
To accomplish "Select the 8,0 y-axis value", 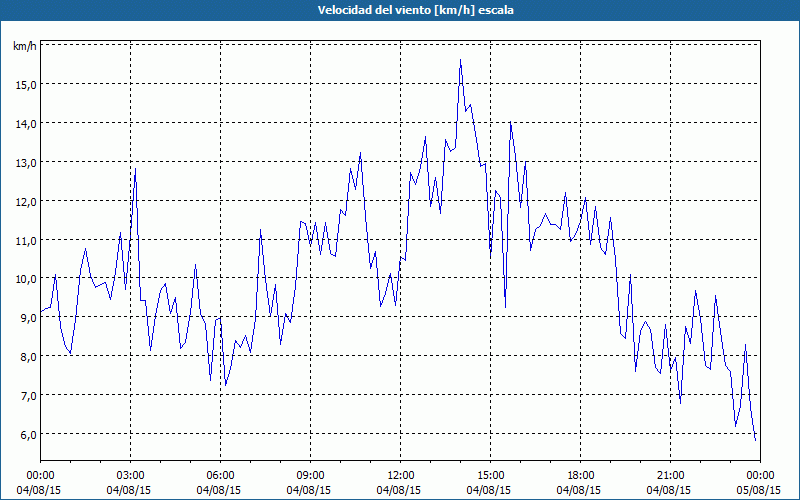I will pyautogui.click(x=28, y=357).
